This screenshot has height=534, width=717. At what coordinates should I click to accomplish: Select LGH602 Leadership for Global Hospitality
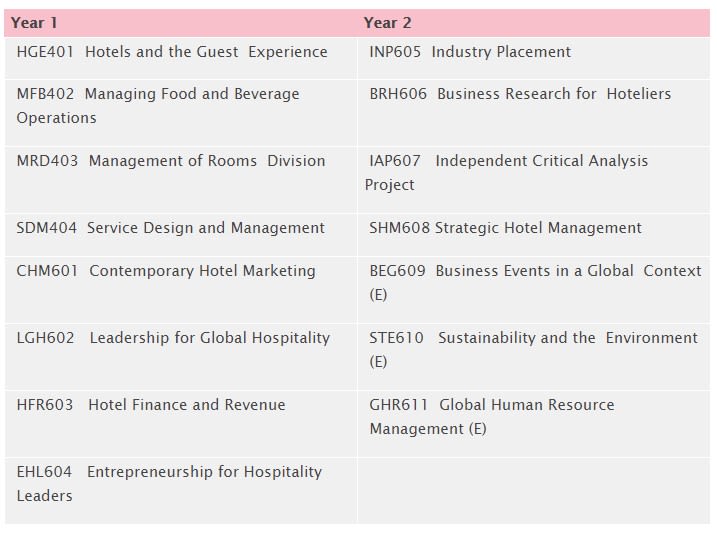pyautogui.click(x=173, y=338)
